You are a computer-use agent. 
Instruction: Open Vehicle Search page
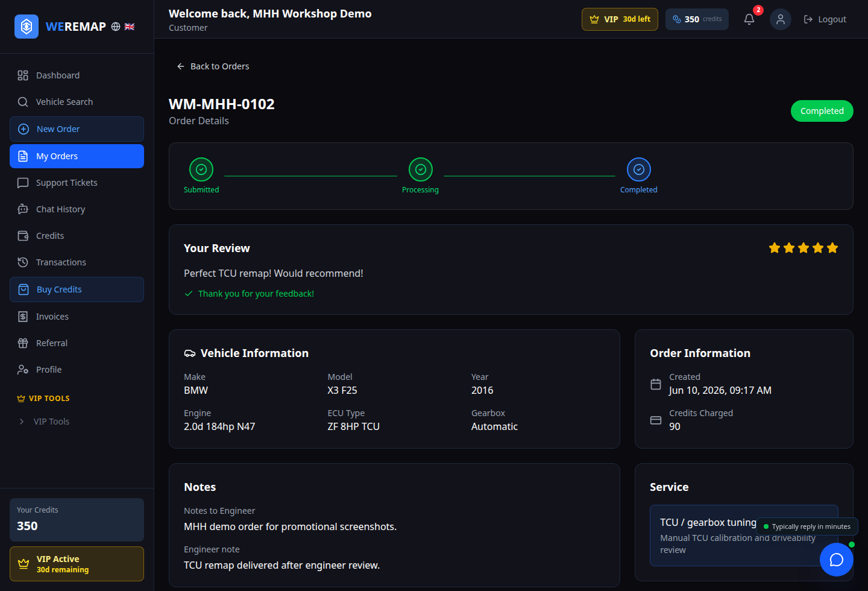tap(77, 102)
